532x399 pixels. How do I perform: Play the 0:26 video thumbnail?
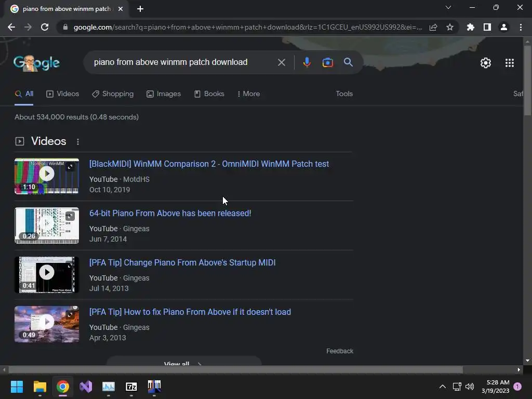47,225
